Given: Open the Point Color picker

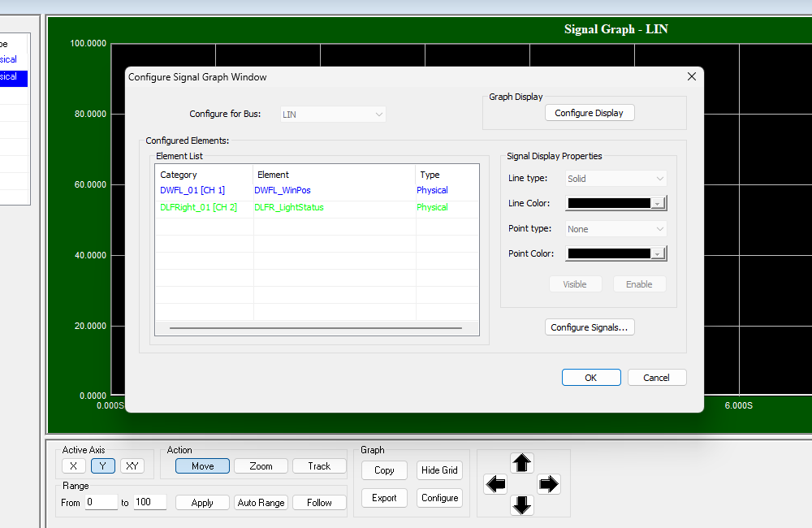Looking at the screenshot, I should click(615, 253).
